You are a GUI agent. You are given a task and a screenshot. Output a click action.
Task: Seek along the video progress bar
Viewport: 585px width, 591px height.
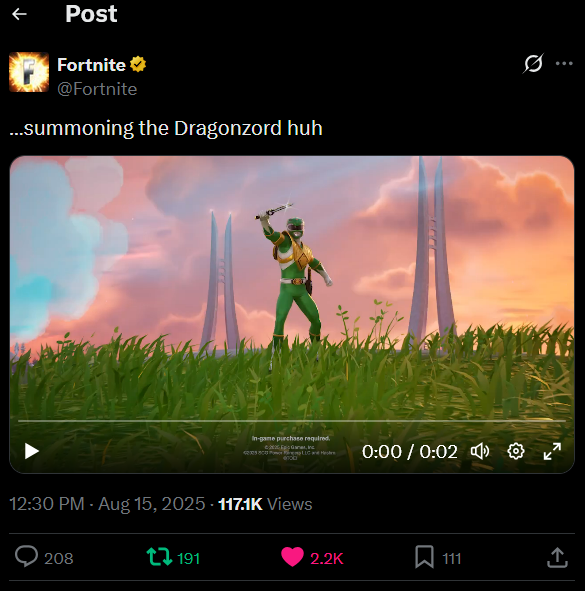292,420
